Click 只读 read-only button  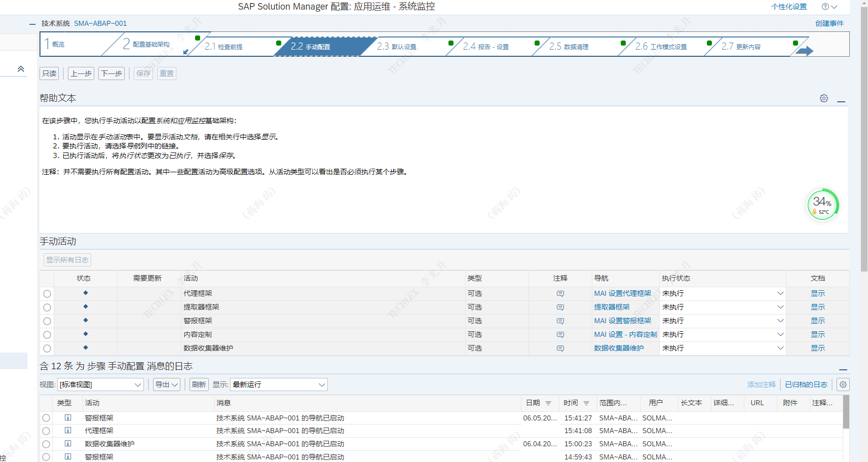point(49,73)
